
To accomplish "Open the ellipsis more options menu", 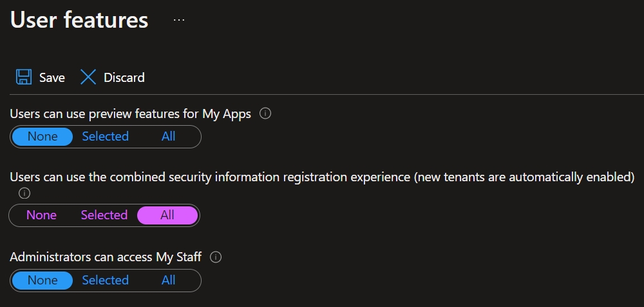I will 179,20.
